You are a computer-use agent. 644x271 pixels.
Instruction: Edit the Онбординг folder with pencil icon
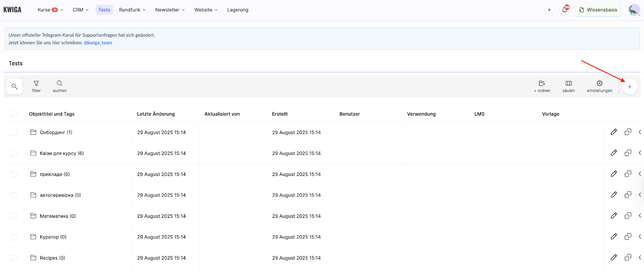[x=614, y=132]
